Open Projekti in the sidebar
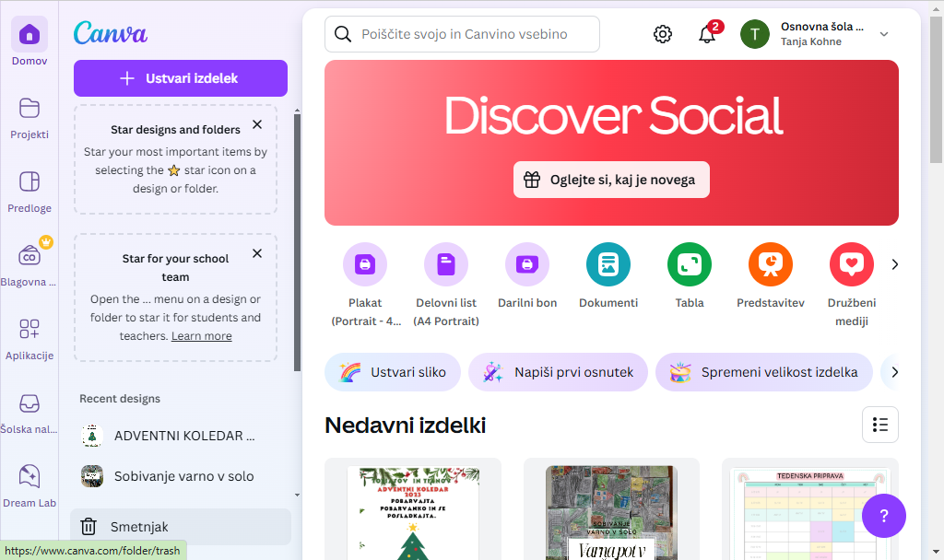Viewport: 944px width, 560px height. tap(29, 109)
